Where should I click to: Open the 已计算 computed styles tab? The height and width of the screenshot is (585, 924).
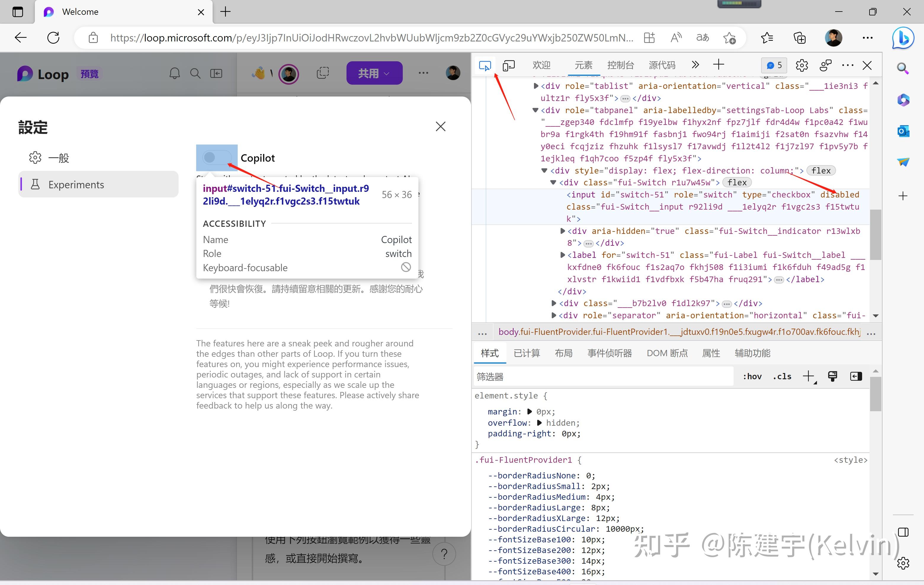(527, 353)
